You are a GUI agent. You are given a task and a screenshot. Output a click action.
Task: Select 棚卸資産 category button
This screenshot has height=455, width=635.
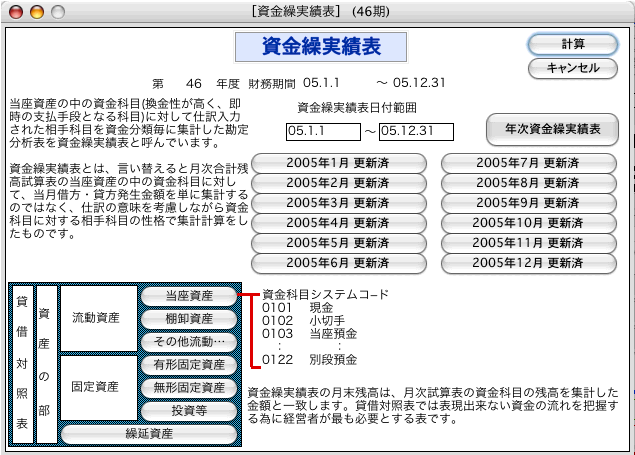point(189,319)
